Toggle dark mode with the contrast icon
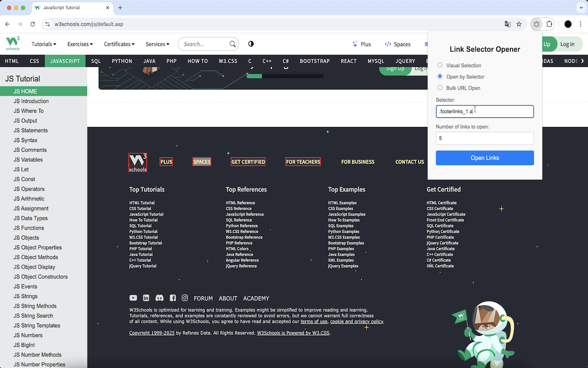Viewport: 588px width, 368px height. coord(250,44)
